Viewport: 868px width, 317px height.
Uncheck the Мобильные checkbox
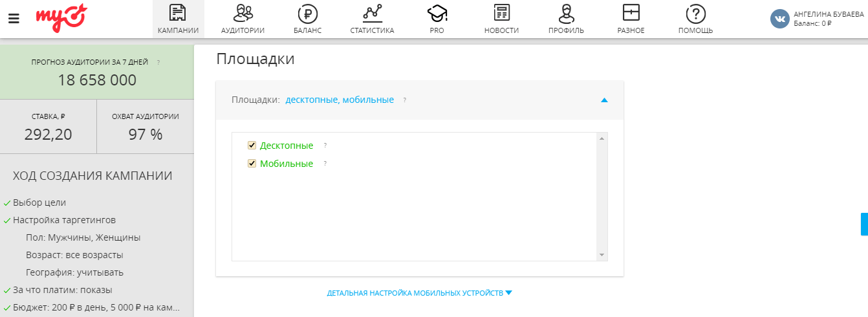(x=252, y=164)
